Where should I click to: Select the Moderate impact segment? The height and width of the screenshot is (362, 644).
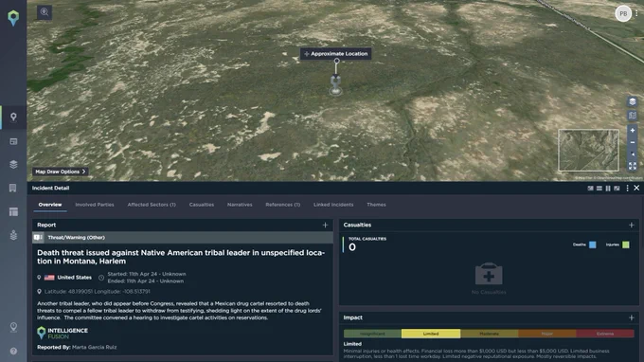point(490,334)
